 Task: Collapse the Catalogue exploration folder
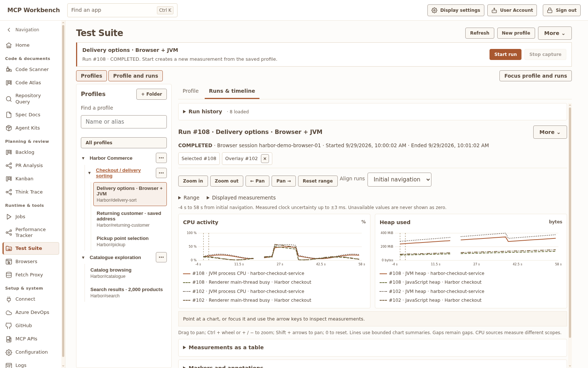click(x=83, y=258)
